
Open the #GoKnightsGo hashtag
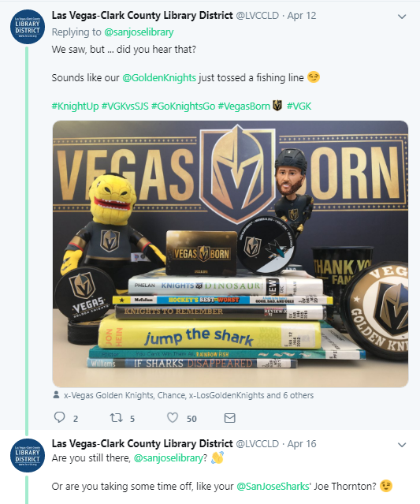click(x=183, y=106)
